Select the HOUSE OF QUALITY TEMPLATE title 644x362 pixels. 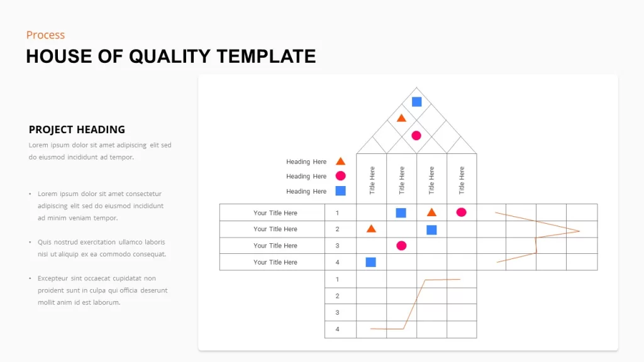click(x=171, y=56)
